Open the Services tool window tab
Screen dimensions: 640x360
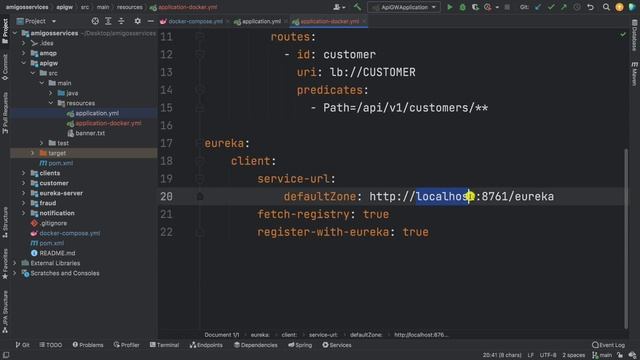click(337, 345)
